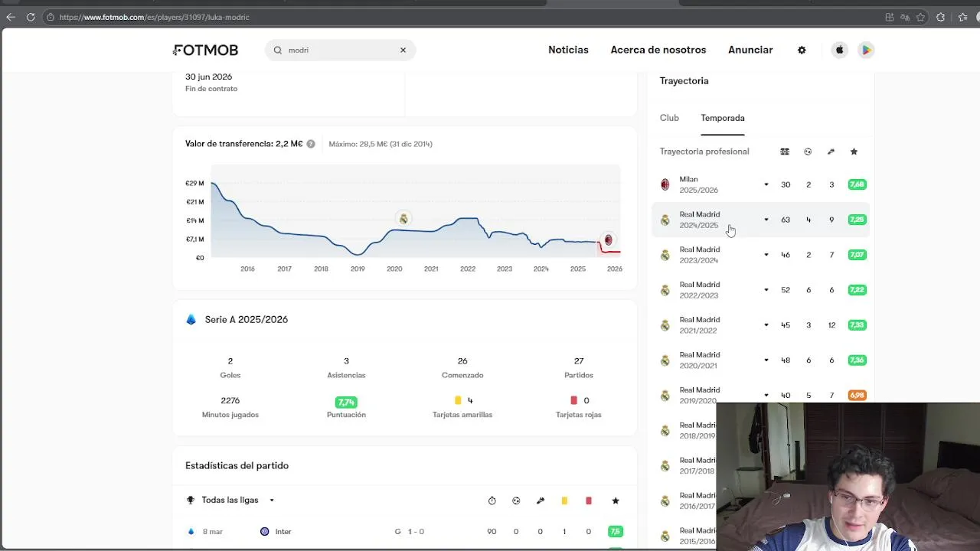Open the Apple App Store icon
Viewport: 980px width, 551px height.
pyautogui.click(x=840, y=50)
